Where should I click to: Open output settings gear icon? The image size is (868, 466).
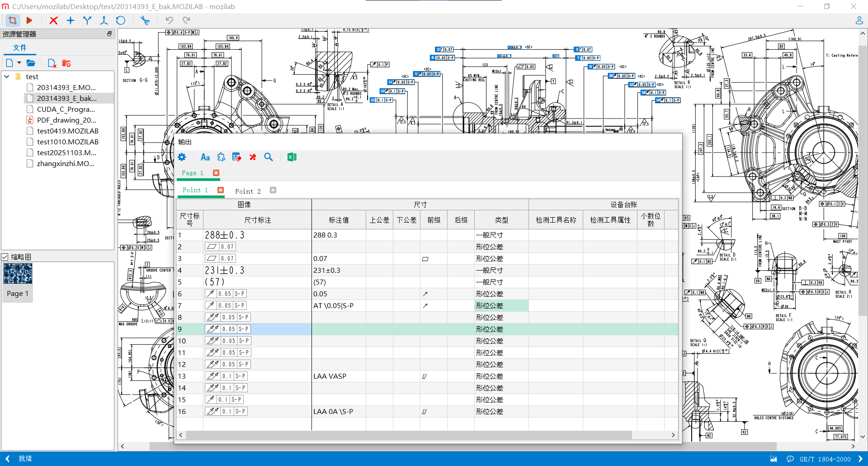[182, 157]
